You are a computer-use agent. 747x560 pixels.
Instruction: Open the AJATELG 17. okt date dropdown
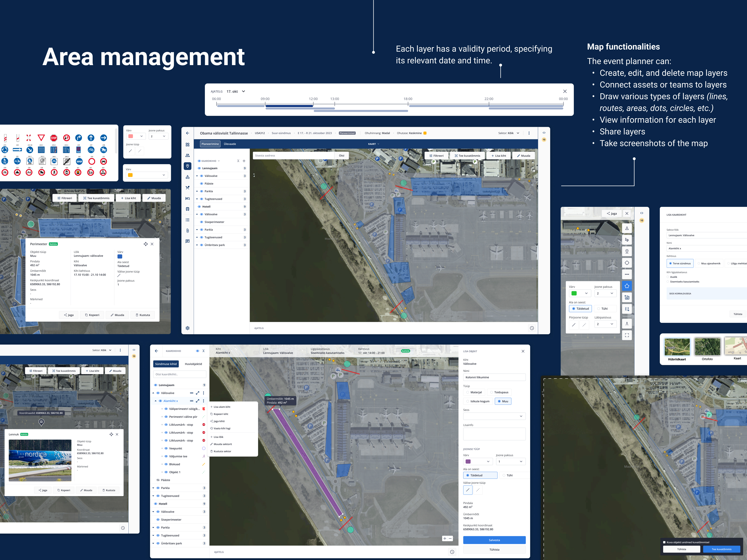243,92
